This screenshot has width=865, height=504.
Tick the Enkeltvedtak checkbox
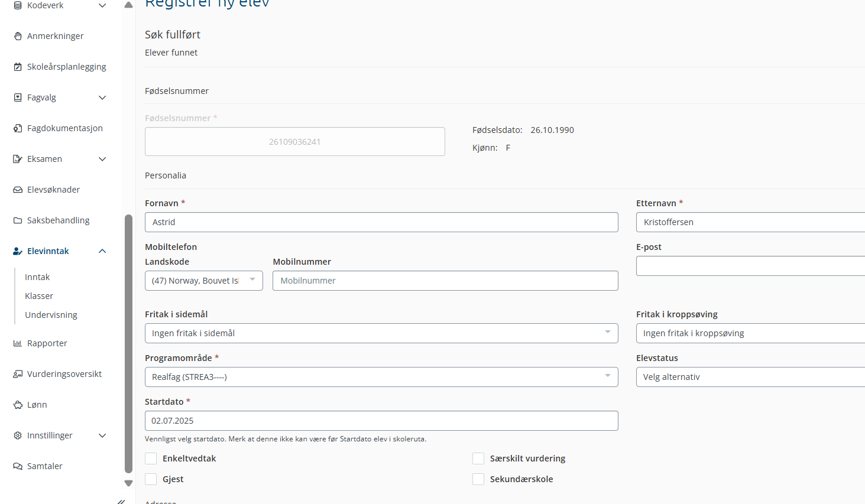(151, 459)
